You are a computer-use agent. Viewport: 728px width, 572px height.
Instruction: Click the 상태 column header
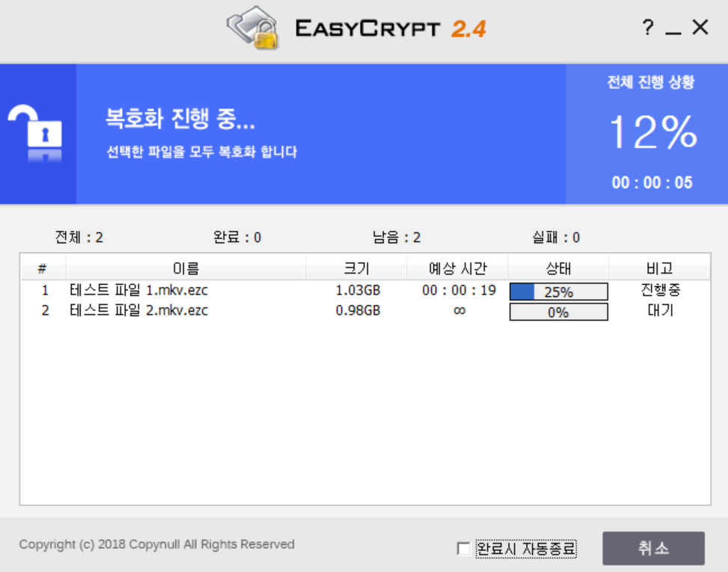click(558, 268)
